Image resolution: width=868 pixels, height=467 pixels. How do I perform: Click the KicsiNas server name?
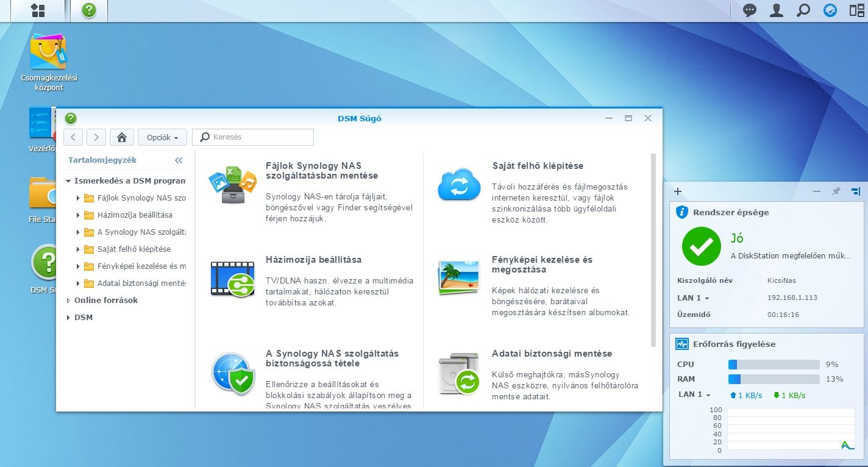(x=781, y=280)
